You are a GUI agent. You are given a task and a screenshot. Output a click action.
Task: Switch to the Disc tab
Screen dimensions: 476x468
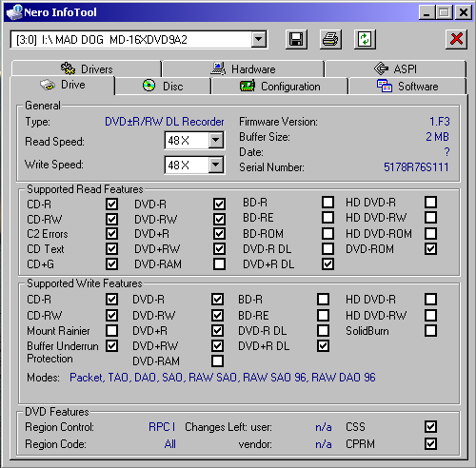click(x=163, y=86)
